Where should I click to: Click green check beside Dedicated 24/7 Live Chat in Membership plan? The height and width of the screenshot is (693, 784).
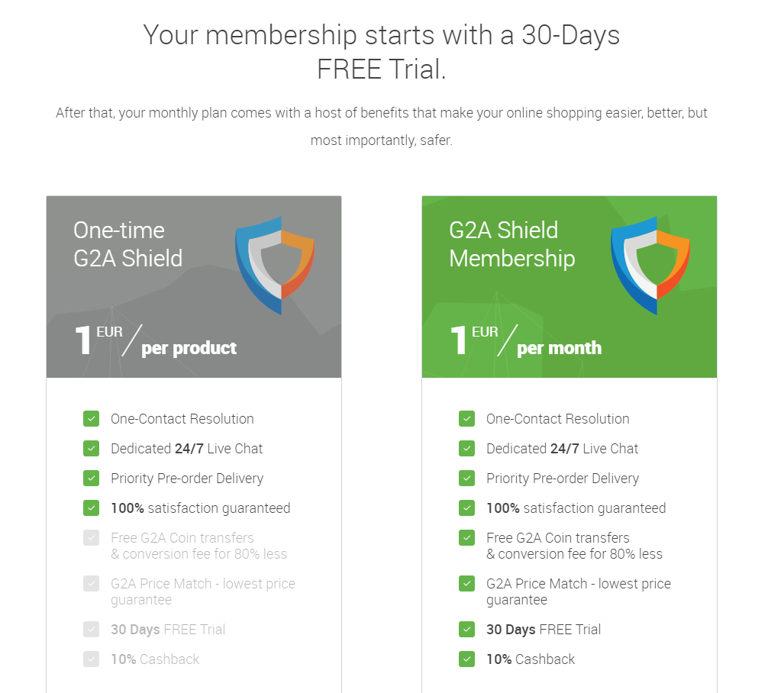(x=466, y=449)
